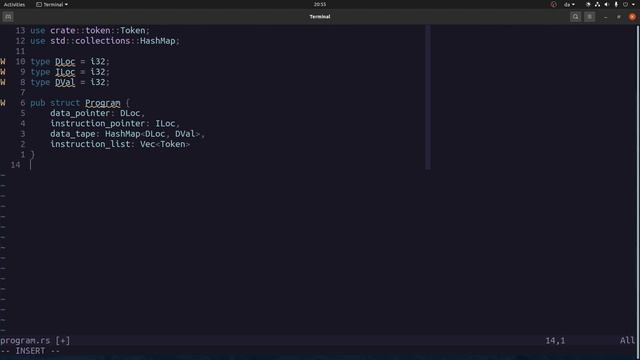Screen dimensions: 640x360
Task: Click the 'instruction_list' field
Action: tap(90, 144)
